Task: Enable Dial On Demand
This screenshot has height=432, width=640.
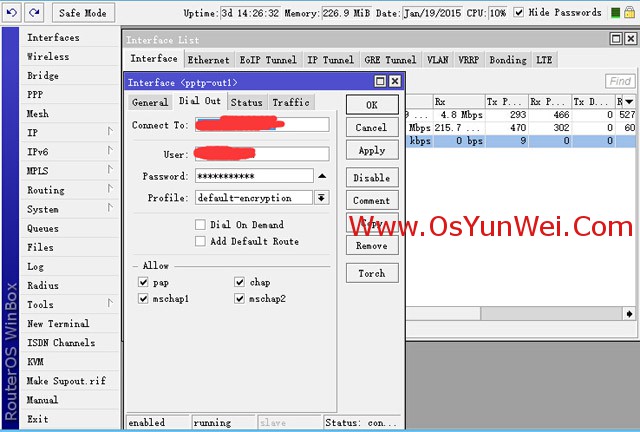Action: click(201, 225)
